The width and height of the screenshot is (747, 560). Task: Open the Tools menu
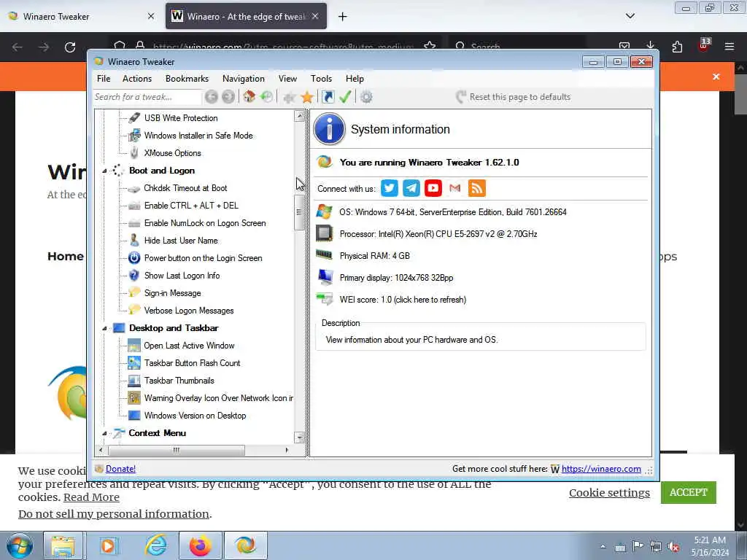coord(321,79)
